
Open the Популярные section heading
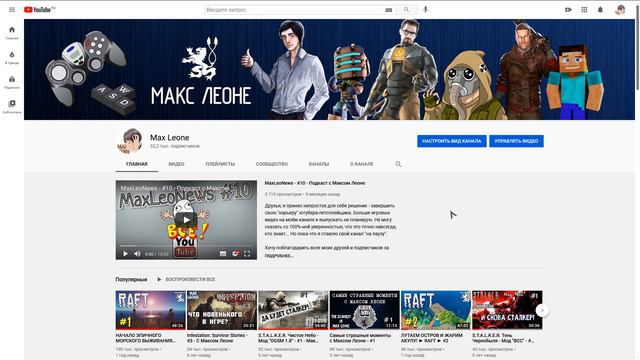tap(131, 280)
